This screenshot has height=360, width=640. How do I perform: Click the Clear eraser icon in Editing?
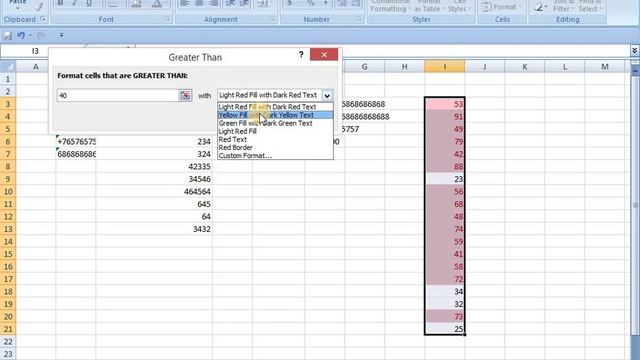(540, 7)
